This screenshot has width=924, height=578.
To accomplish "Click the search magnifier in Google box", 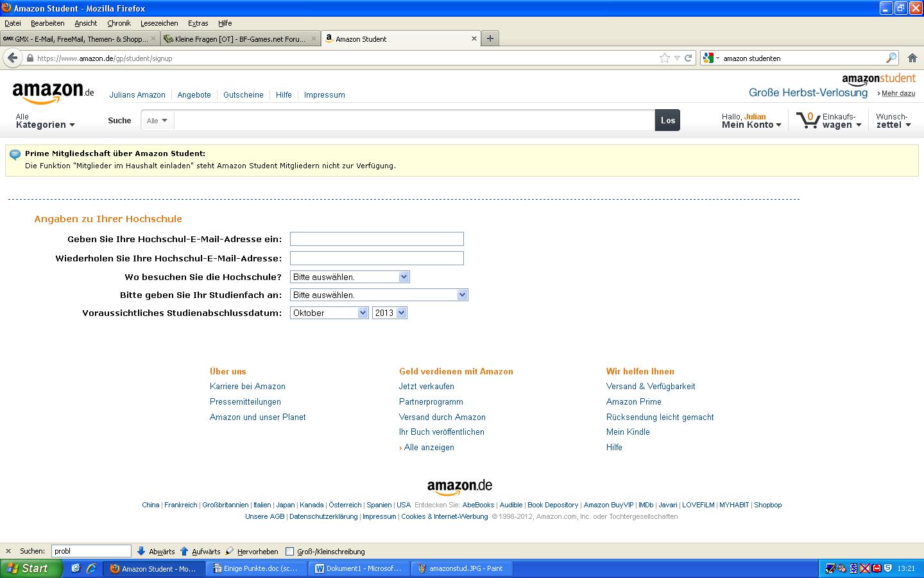I will (x=891, y=58).
